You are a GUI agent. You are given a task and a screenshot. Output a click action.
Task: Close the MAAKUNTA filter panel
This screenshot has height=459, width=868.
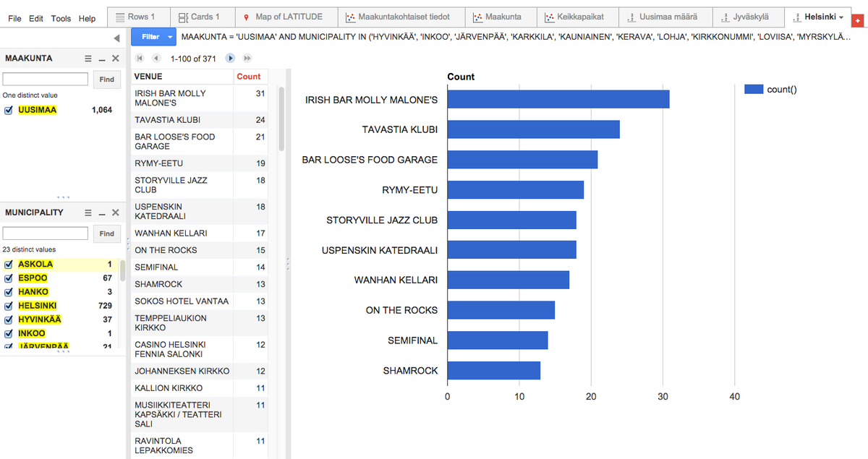point(116,59)
